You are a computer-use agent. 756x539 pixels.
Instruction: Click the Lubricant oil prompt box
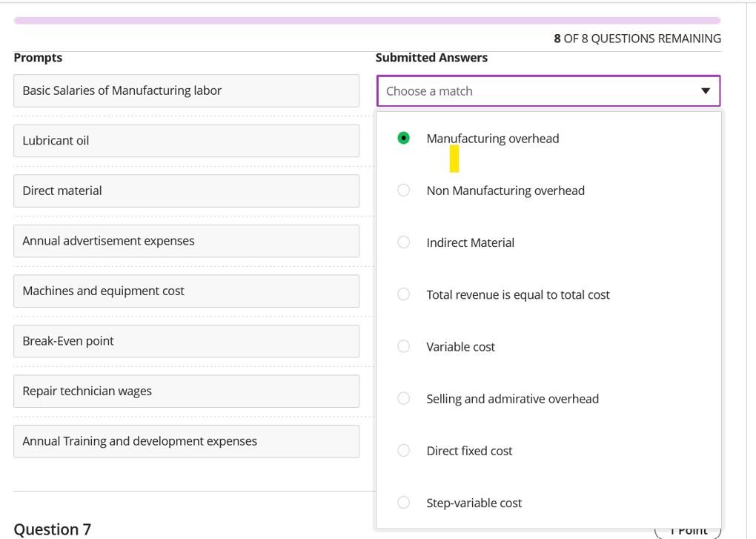point(186,141)
